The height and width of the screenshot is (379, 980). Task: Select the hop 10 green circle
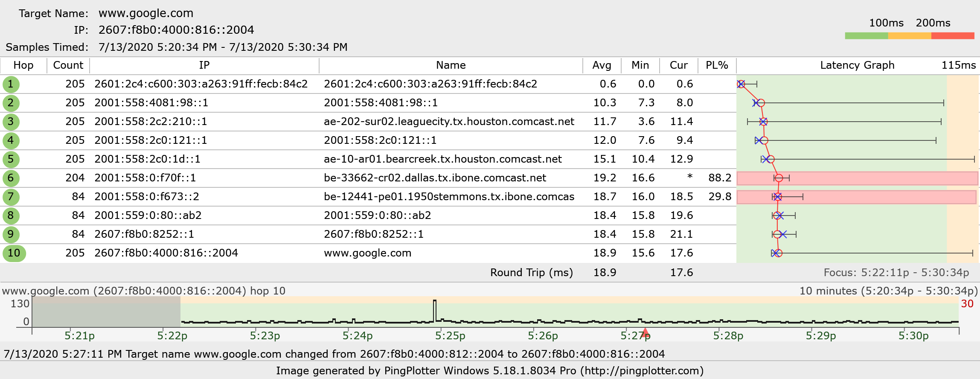pyautogui.click(x=14, y=253)
